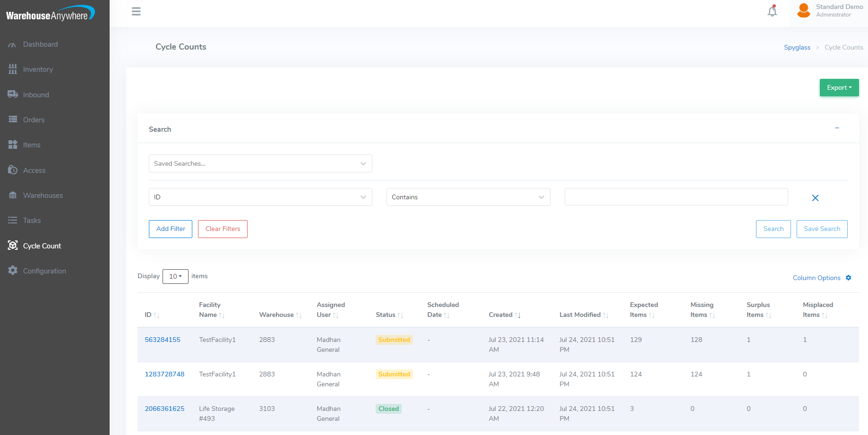
Task: Click the Cycle Count scan icon
Action: coord(13,246)
